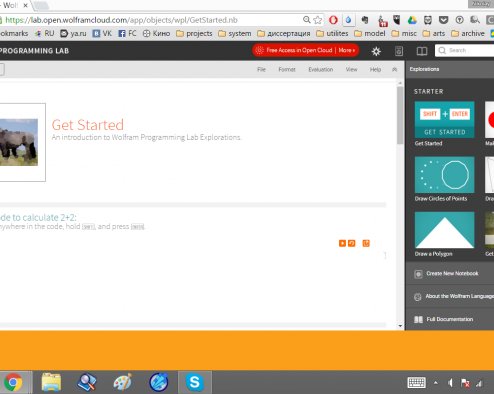Click the browser address bar URL

[122, 20]
